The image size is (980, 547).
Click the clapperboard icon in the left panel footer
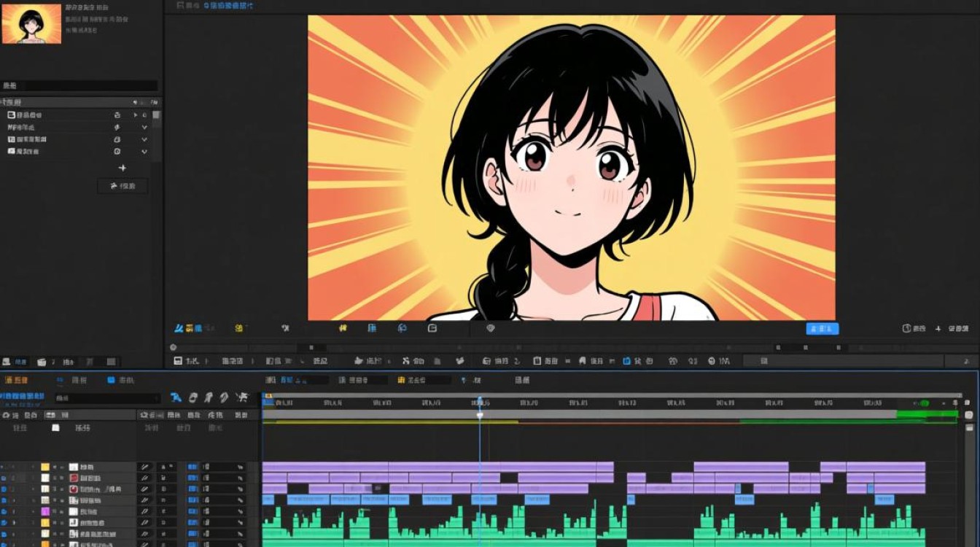pyautogui.click(x=42, y=362)
